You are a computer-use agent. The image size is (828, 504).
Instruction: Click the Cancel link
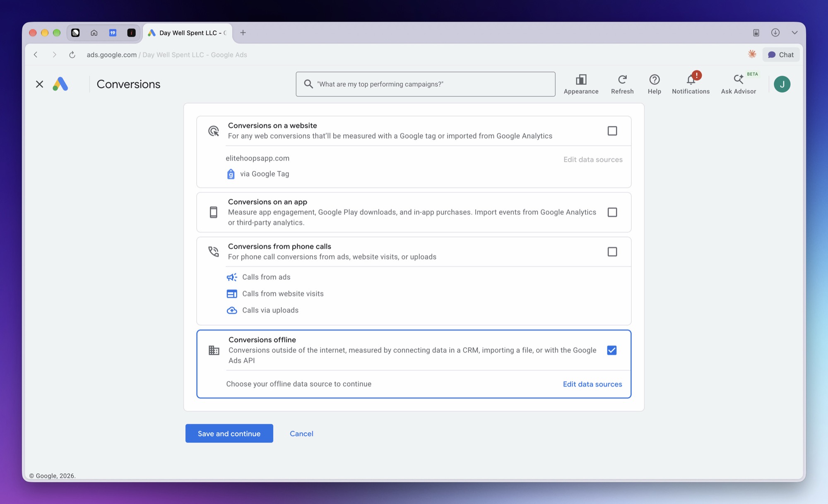[301, 433]
